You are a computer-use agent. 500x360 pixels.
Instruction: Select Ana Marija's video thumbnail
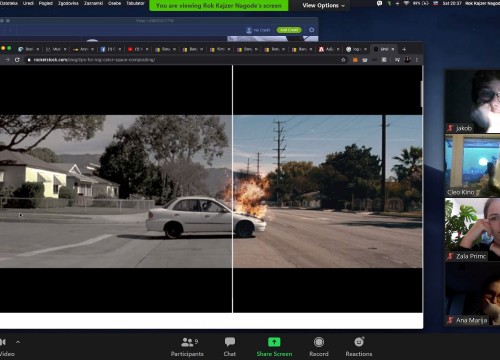coord(473,293)
